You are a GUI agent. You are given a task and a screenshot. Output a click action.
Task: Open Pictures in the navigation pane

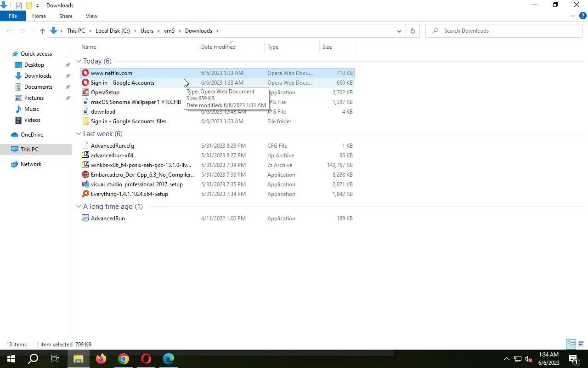[x=34, y=98]
